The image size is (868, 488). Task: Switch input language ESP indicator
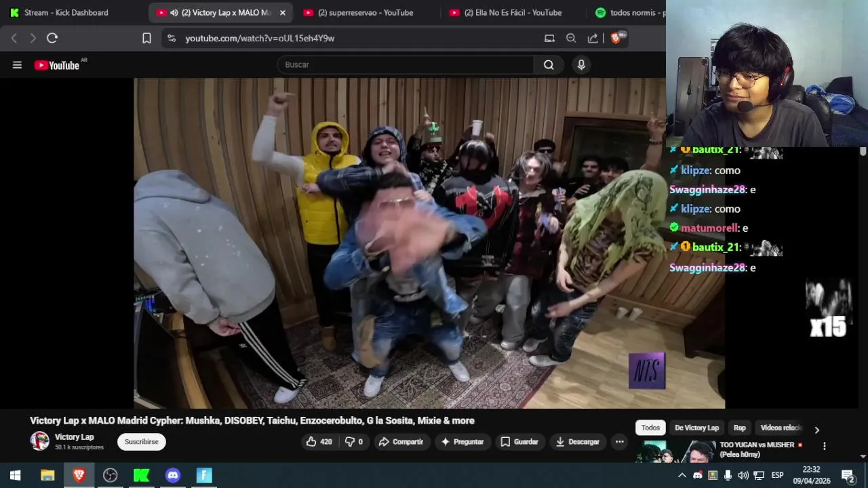777,475
